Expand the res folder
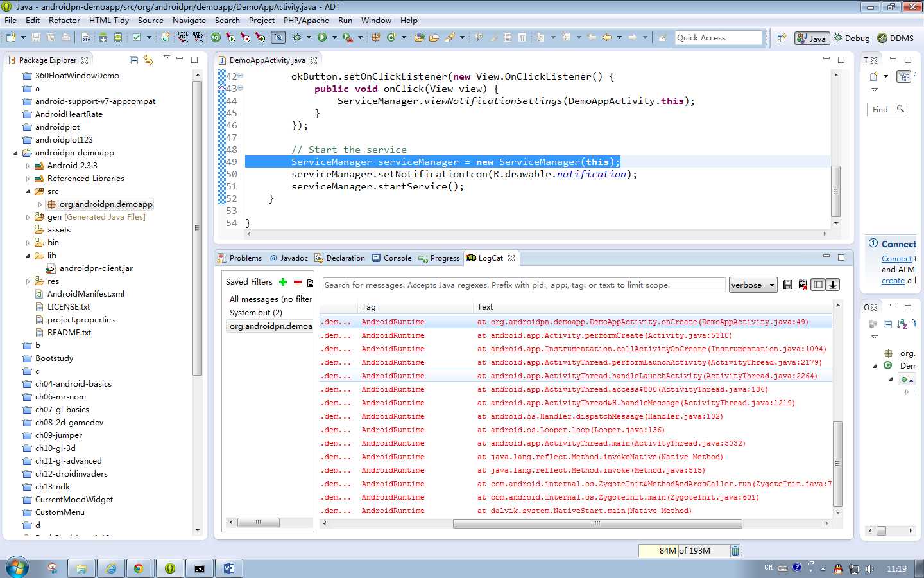This screenshot has width=924, height=578. (x=28, y=281)
